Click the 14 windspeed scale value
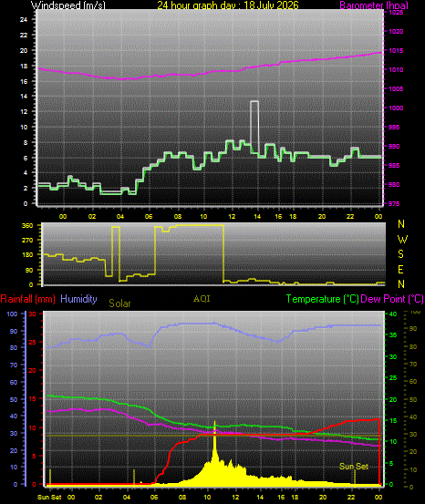 (24, 96)
